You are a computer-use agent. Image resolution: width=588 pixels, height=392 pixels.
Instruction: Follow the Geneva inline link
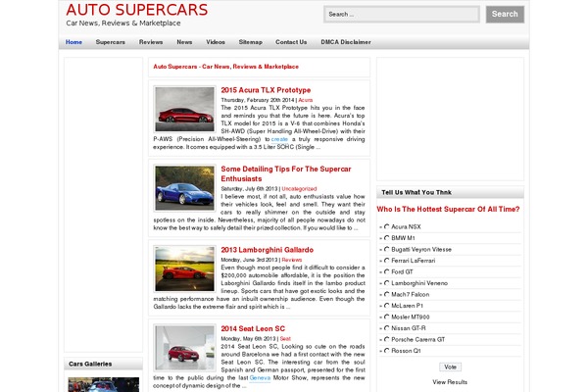pos(260,378)
